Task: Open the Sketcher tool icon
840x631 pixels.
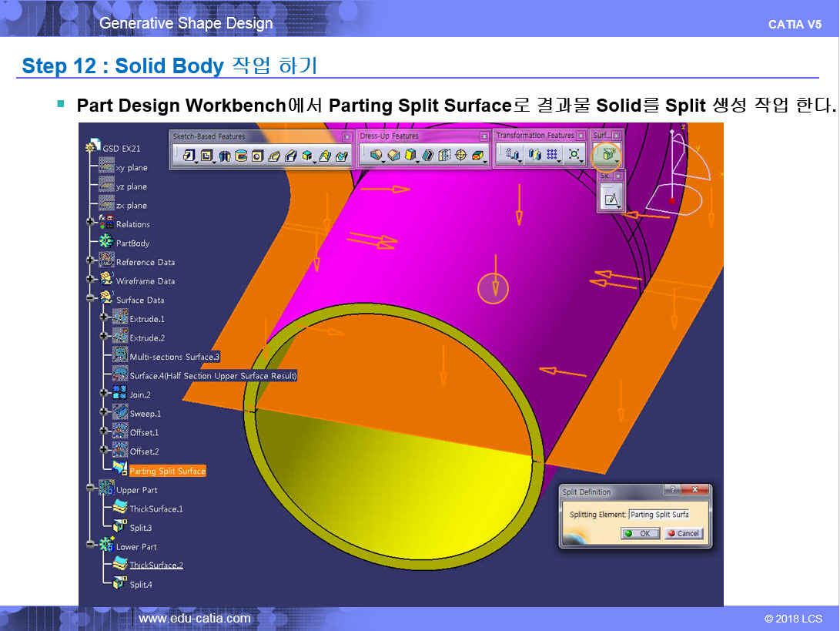Action: pyautogui.click(x=611, y=200)
